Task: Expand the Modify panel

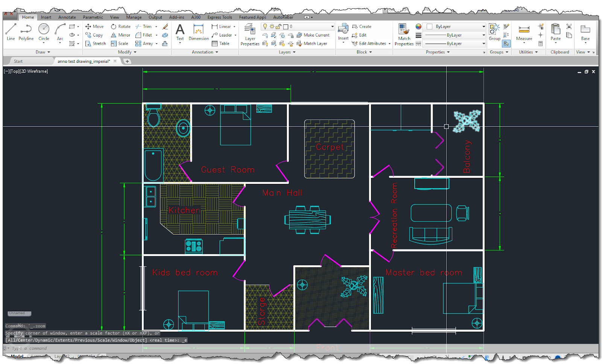Action: [x=127, y=52]
